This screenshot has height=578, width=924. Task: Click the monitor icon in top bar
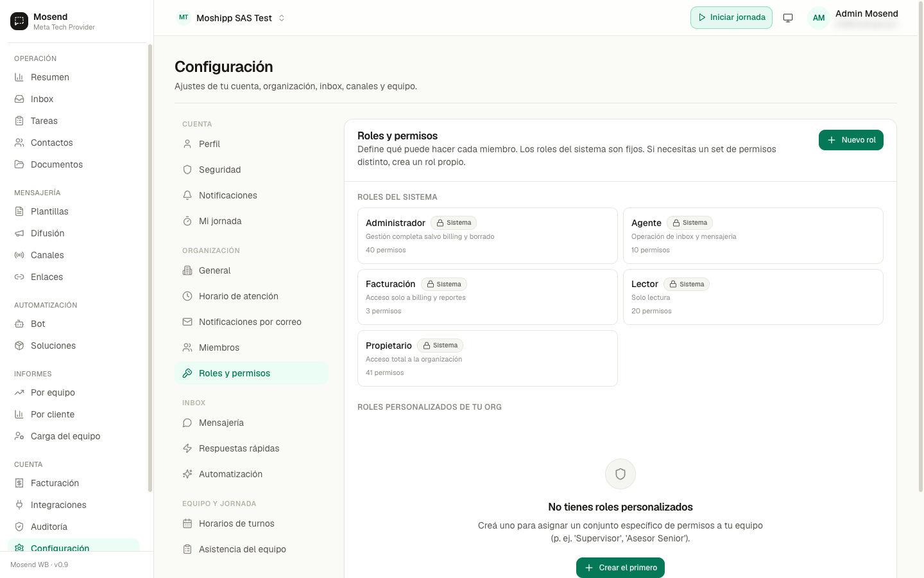pyautogui.click(x=788, y=18)
